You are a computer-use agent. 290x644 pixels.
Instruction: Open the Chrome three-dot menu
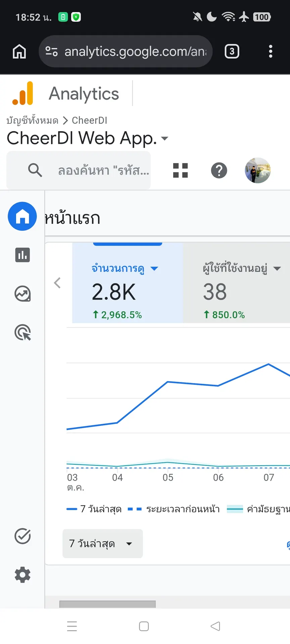(x=271, y=51)
